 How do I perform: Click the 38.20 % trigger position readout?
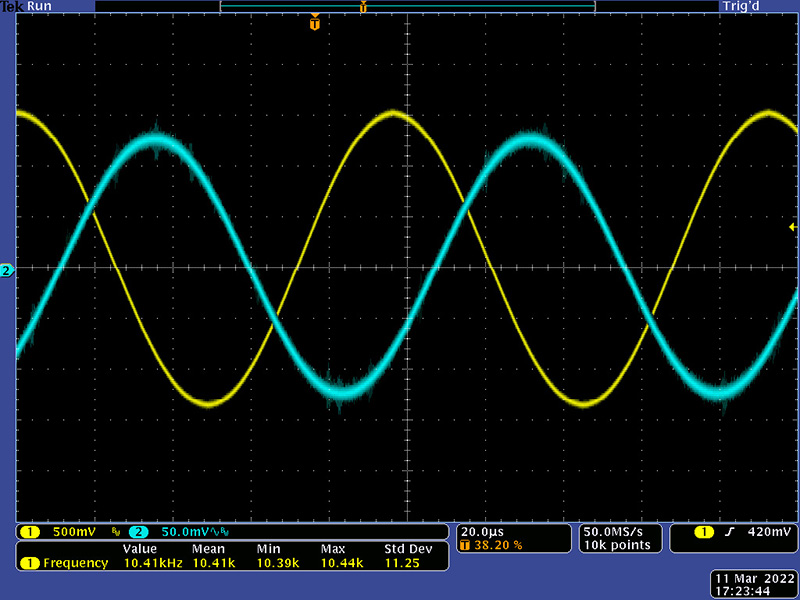coord(498,545)
